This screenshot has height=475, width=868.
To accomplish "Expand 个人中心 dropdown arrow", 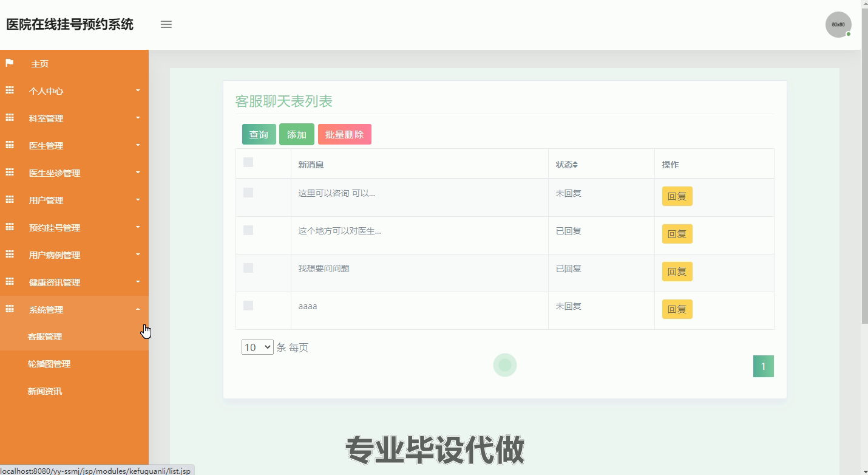I will (138, 91).
